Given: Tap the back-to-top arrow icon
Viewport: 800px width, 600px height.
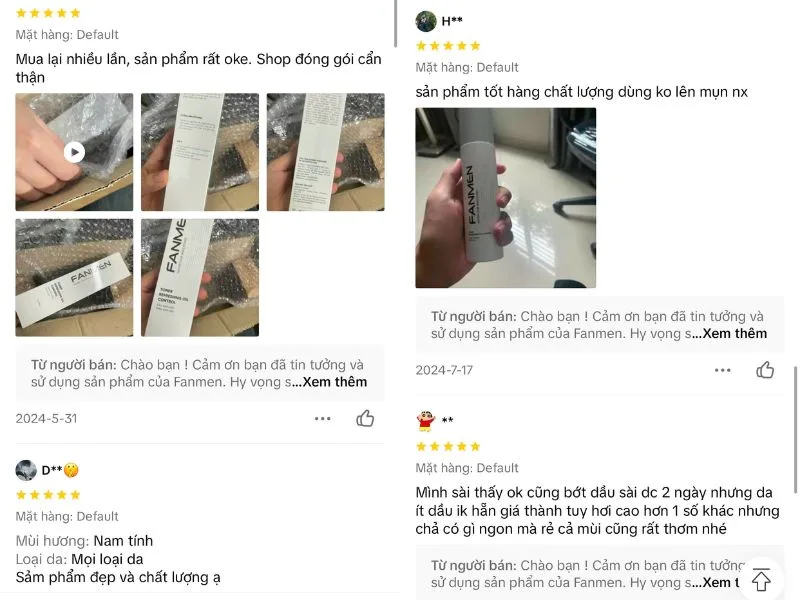Looking at the screenshot, I should point(761,579).
